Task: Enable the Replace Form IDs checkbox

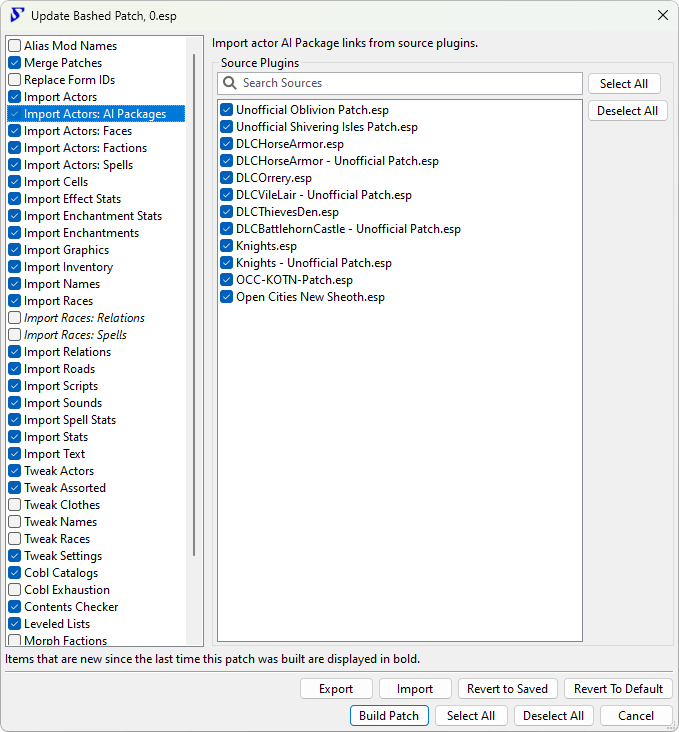Action: click(x=14, y=80)
